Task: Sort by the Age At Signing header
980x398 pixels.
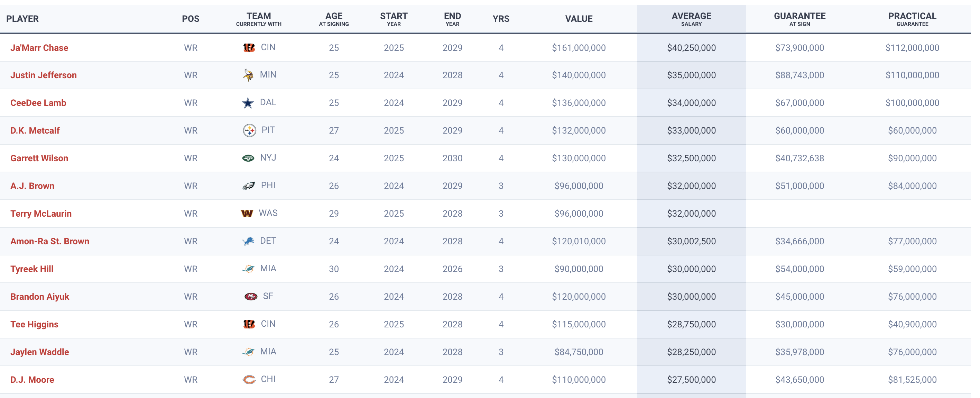Action: click(334, 19)
